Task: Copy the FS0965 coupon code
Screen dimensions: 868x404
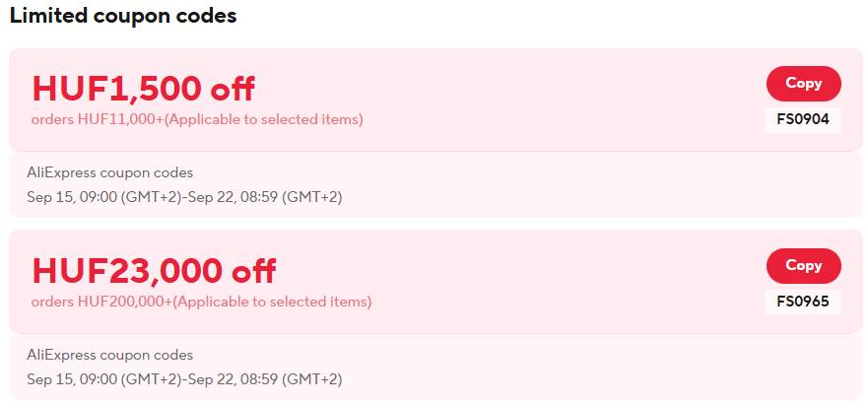Action: click(x=803, y=266)
